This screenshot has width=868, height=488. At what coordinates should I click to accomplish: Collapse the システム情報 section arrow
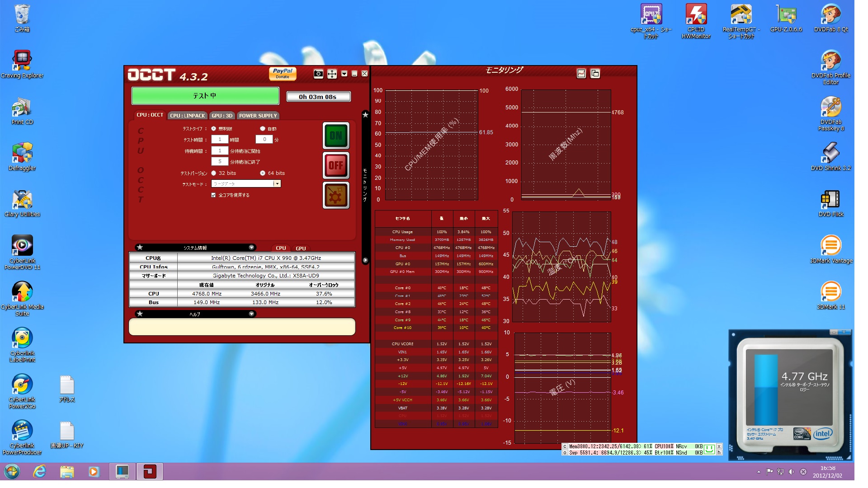251,248
